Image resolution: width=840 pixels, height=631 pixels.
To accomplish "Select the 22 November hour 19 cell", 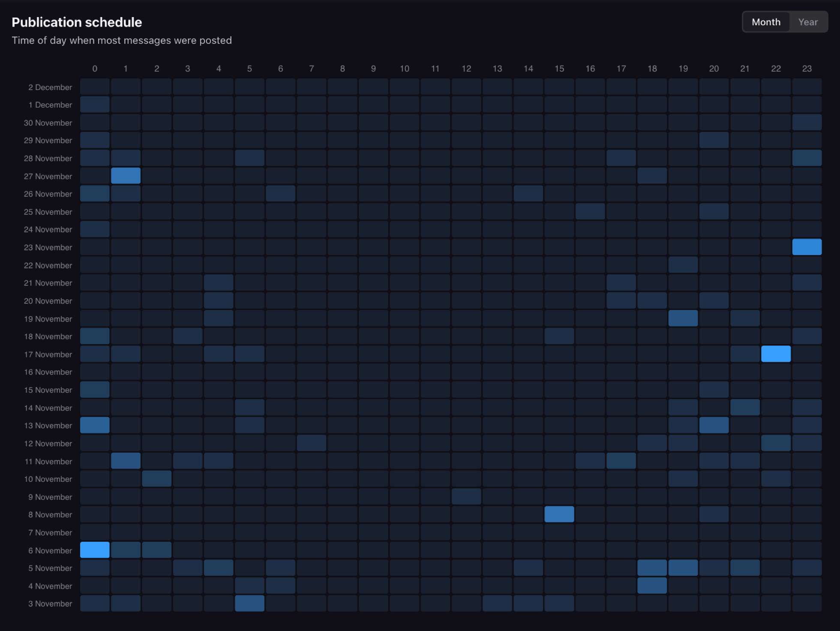I will pyautogui.click(x=683, y=265).
